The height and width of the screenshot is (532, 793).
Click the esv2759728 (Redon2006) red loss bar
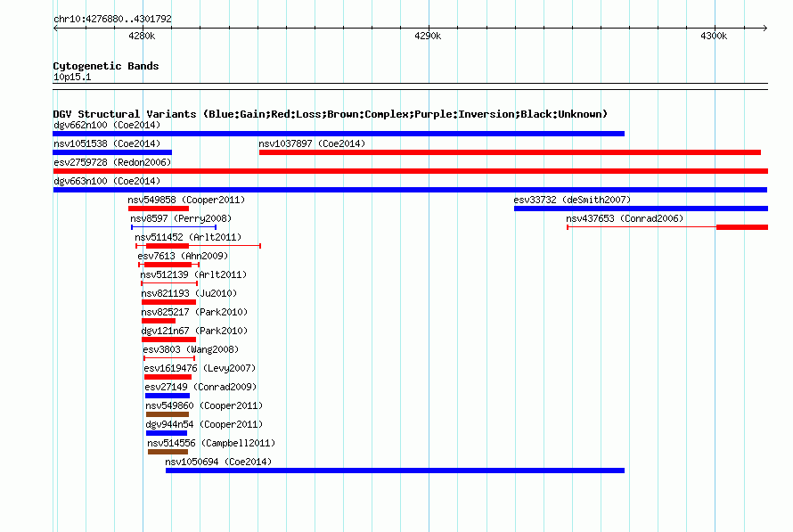pos(410,171)
